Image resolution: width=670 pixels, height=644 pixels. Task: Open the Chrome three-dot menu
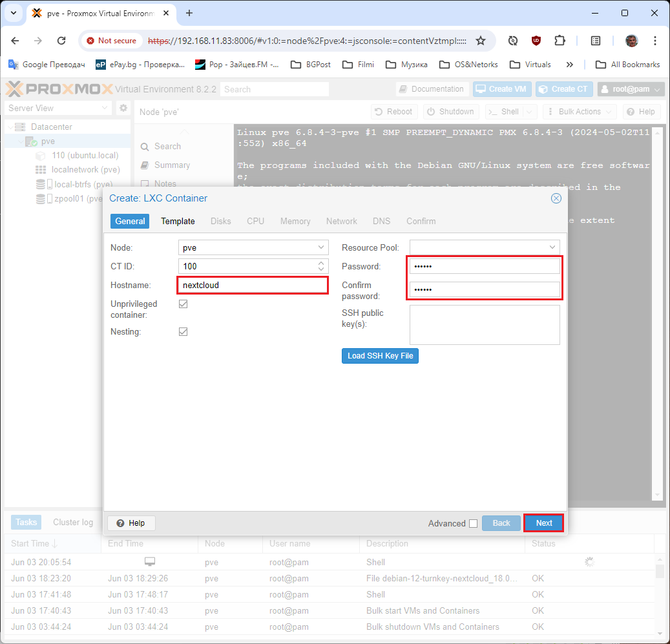(x=654, y=41)
